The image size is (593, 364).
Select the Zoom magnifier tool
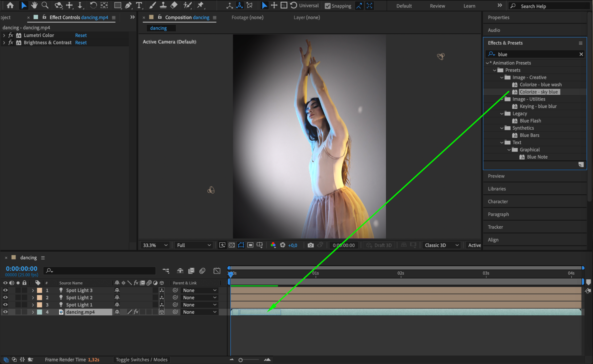coord(45,5)
